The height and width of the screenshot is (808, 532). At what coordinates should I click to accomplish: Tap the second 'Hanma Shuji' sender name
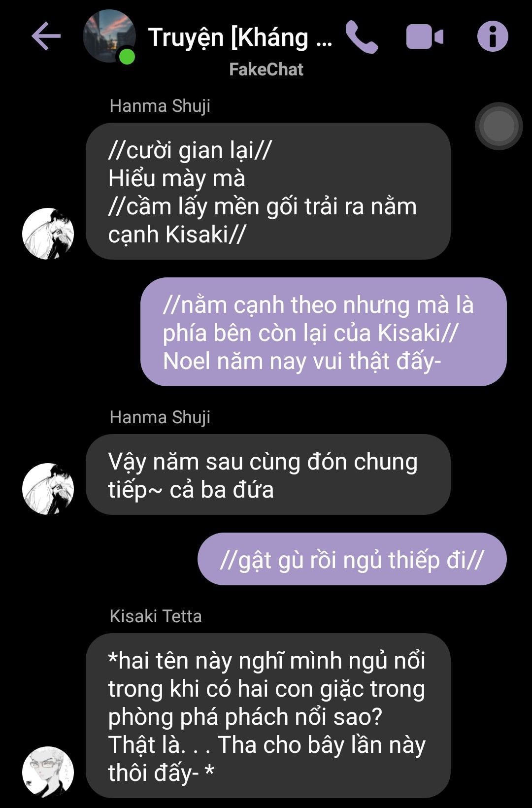click(160, 417)
